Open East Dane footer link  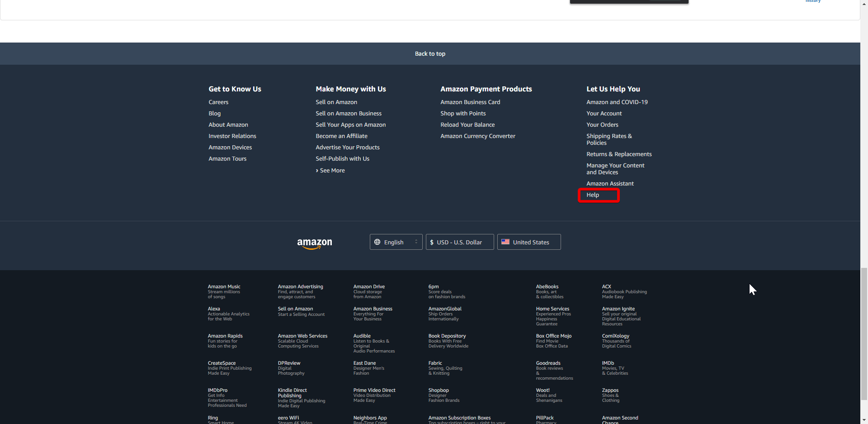368,368
